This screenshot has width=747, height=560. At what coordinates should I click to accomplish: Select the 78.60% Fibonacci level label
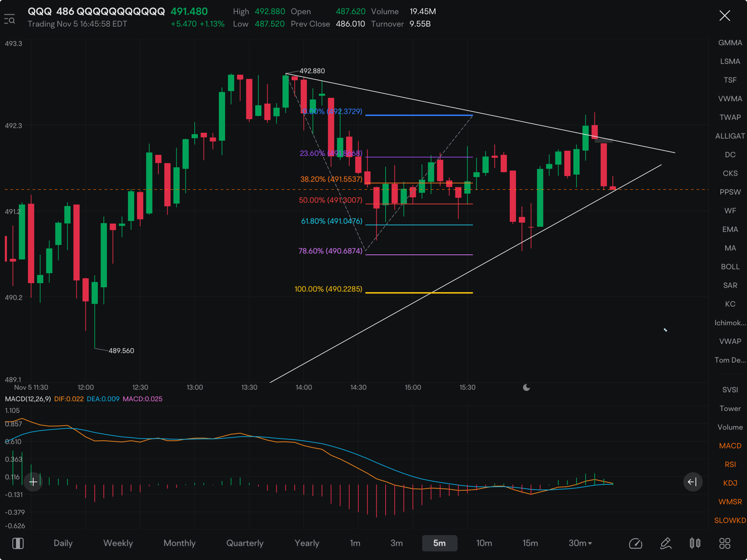330,251
